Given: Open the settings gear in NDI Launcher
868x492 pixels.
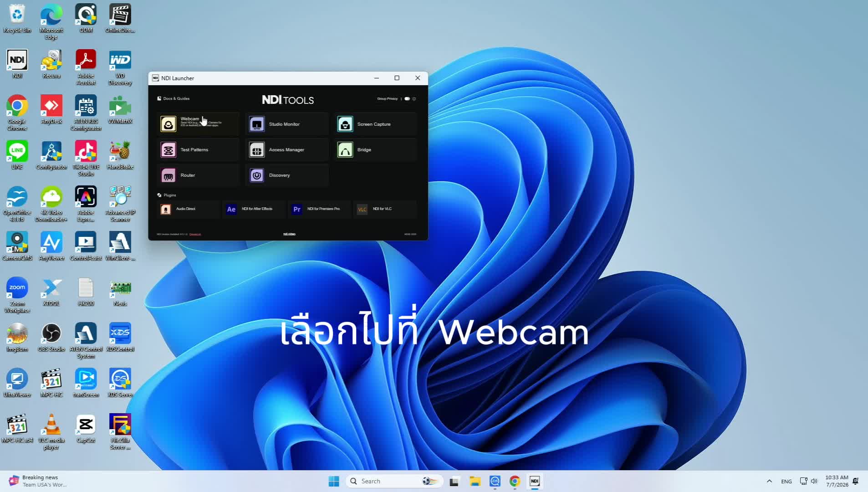Looking at the screenshot, I should coord(414,99).
